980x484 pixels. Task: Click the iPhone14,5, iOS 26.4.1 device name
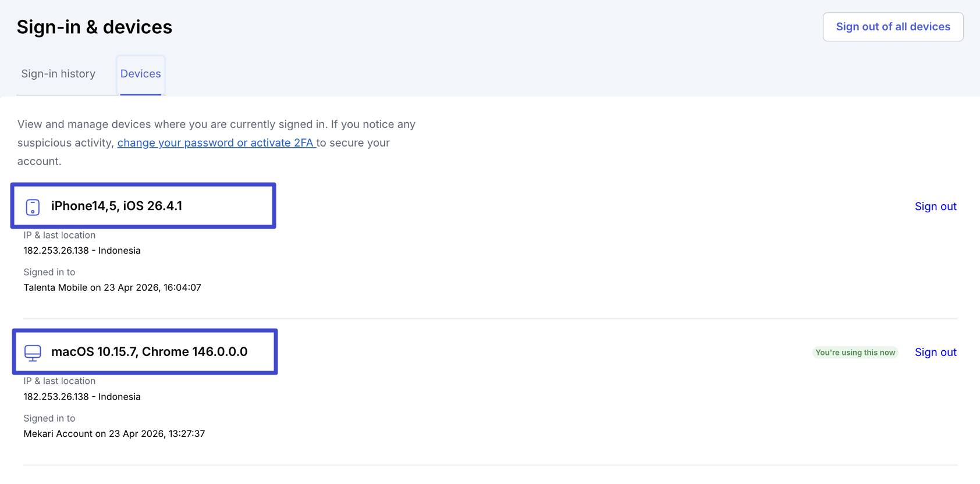116,206
